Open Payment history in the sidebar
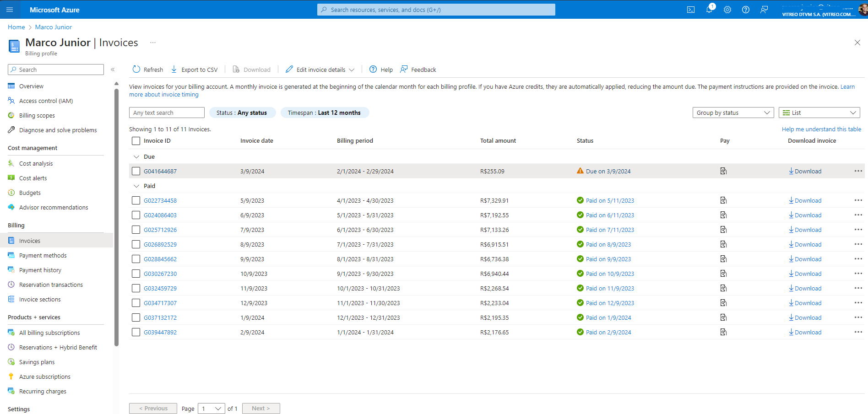868x414 pixels. pos(40,270)
